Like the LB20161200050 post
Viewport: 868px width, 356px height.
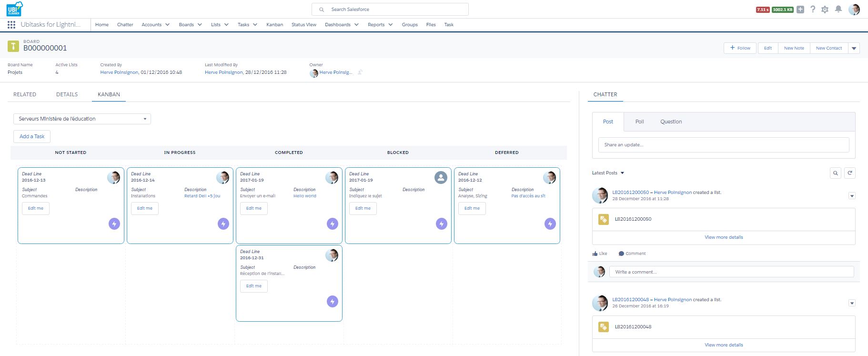point(600,254)
